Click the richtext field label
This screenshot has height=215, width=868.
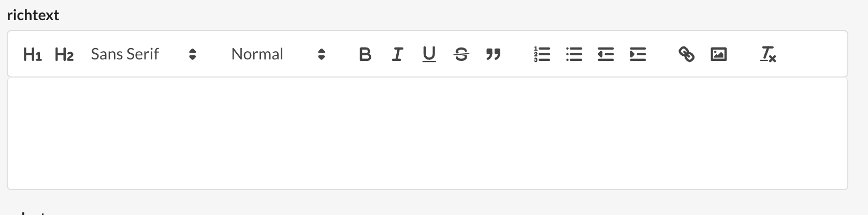(33, 15)
